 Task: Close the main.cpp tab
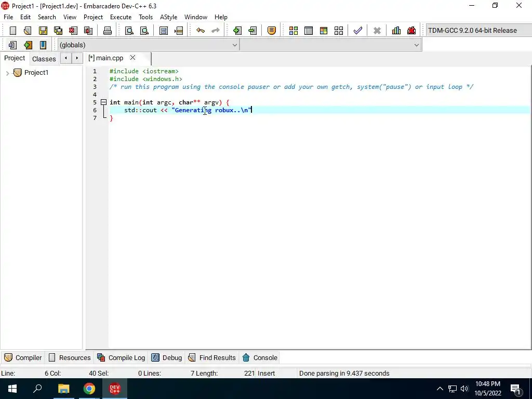[x=132, y=58]
